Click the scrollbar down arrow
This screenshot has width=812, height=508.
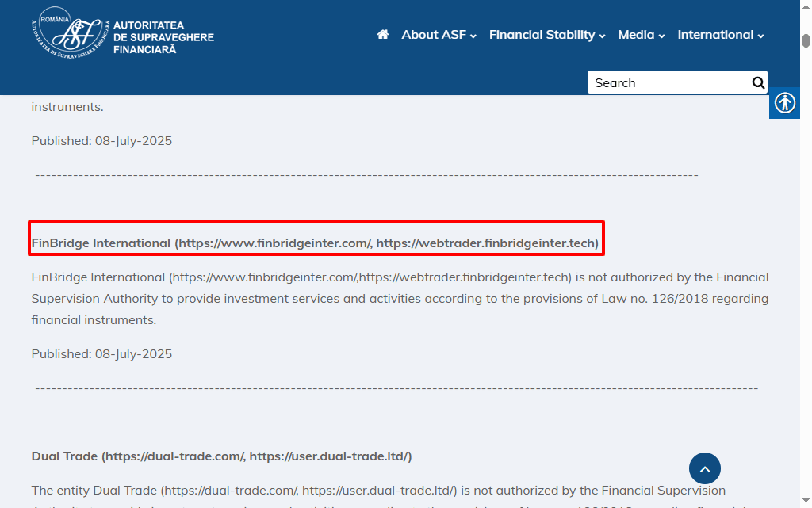806,502
